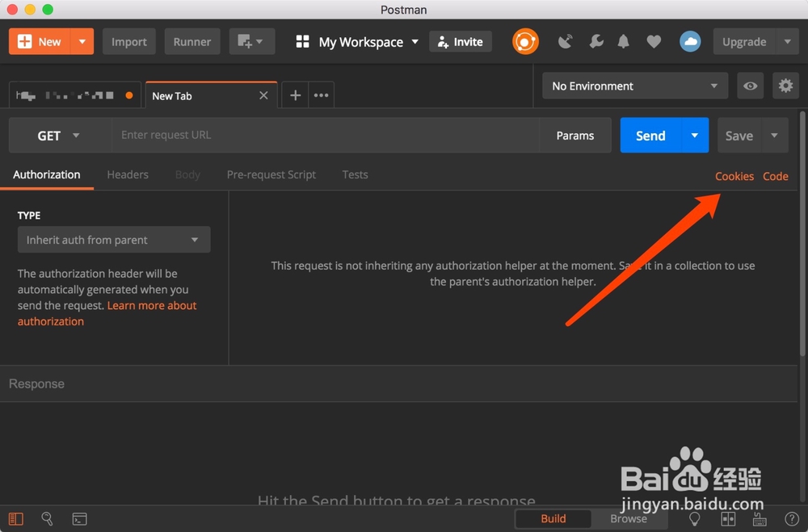
Task: Add a new tab with plus icon
Action: 295,94
